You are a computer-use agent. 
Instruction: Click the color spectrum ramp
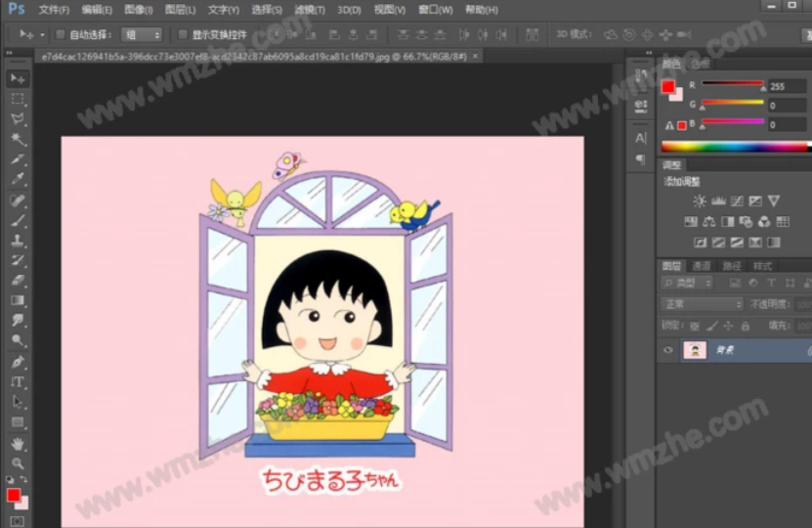point(737,147)
